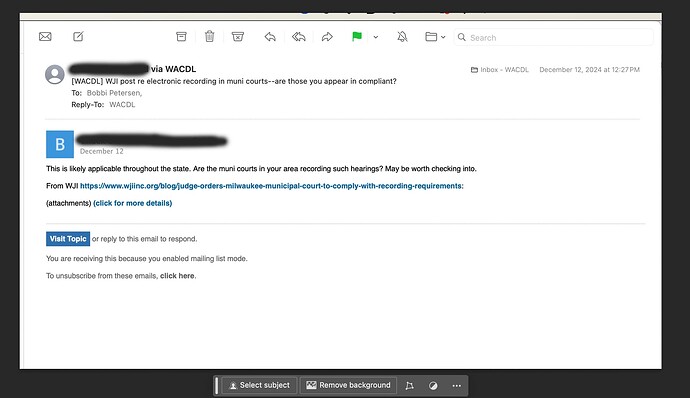Image resolution: width=690 pixels, height=398 pixels.
Task: Click the Search field in the toolbar
Action: (554, 37)
